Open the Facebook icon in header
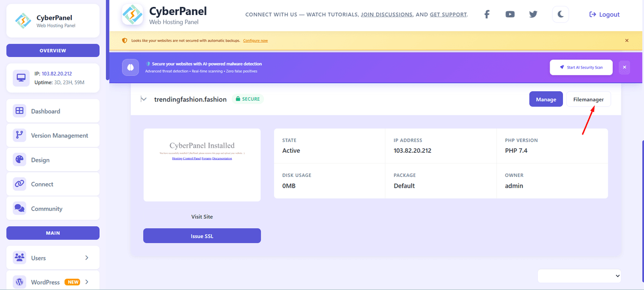This screenshot has height=290, width=644. click(487, 14)
